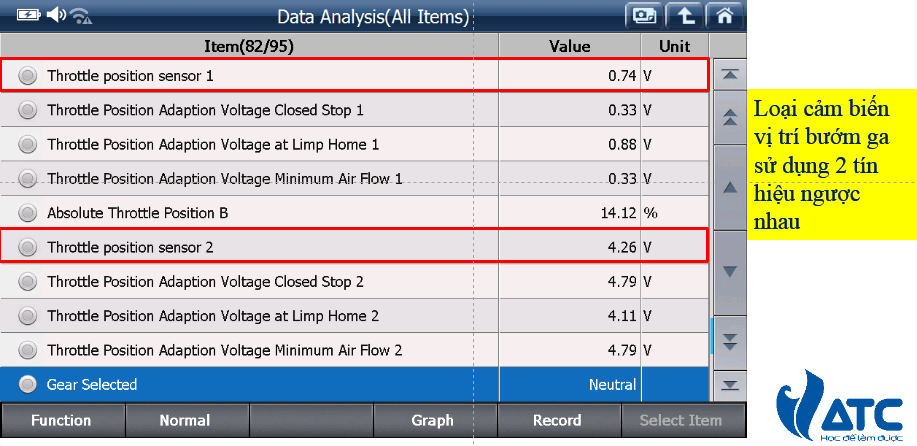Select Gear Selected row radio button
The image size is (917, 446).
coord(27,384)
